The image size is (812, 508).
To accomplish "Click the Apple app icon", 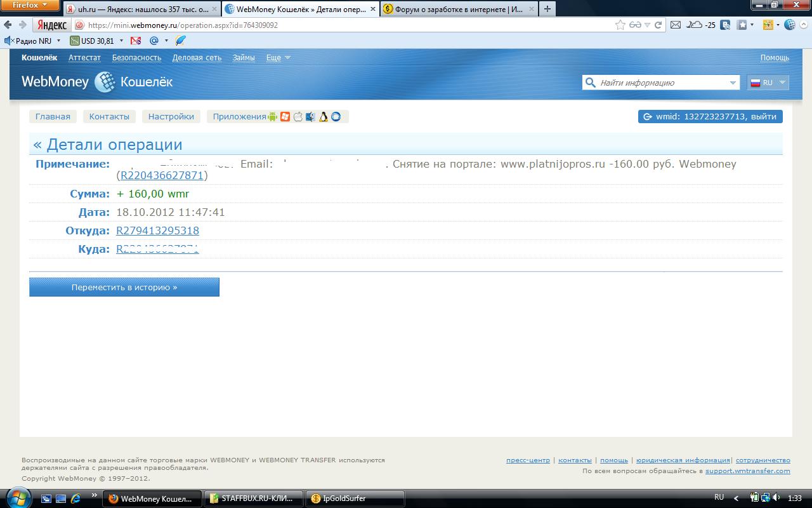I will click(x=298, y=117).
